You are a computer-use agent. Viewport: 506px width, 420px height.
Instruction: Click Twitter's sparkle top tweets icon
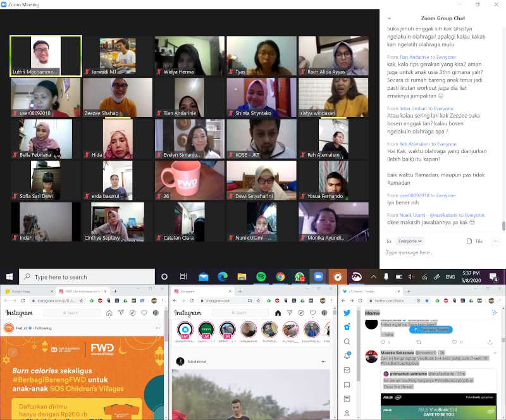coord(494,313)
